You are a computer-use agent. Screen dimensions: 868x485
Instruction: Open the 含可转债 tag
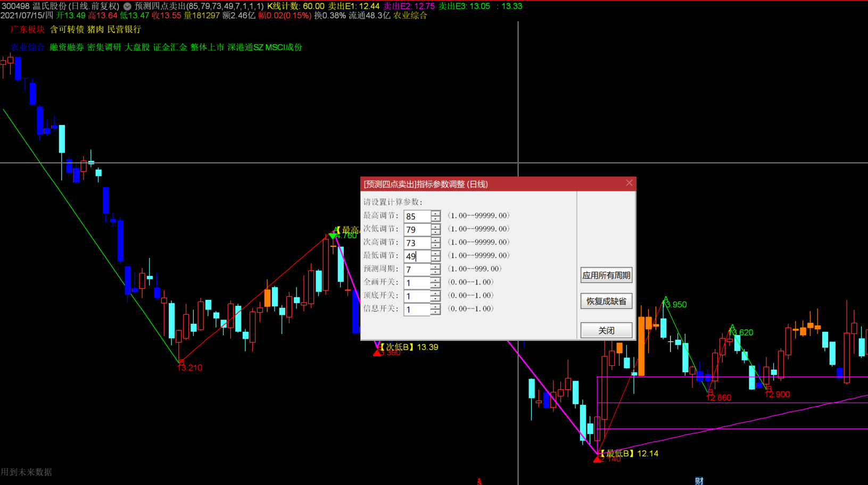point(67,29)
